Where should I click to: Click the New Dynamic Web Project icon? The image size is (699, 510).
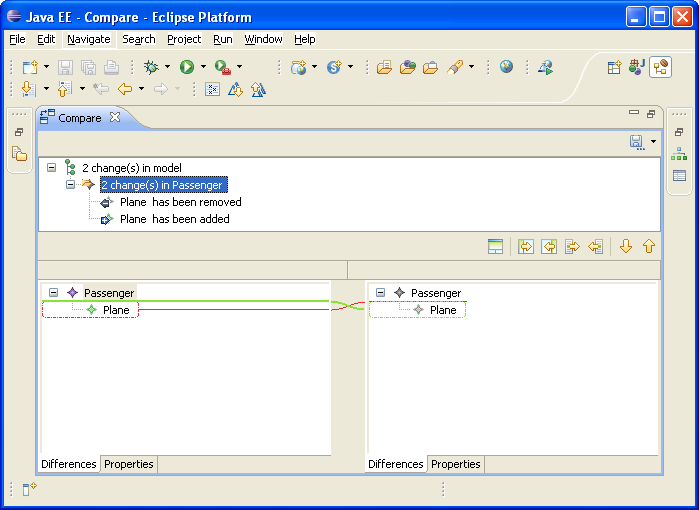tap(298, 67)
